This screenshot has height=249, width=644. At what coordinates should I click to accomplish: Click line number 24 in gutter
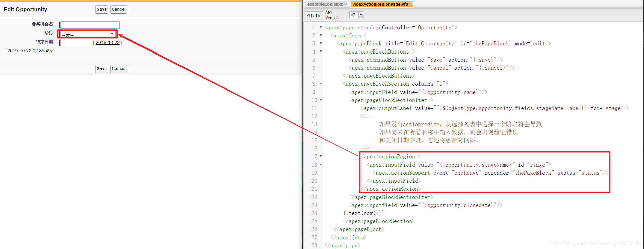coord(314,213)
